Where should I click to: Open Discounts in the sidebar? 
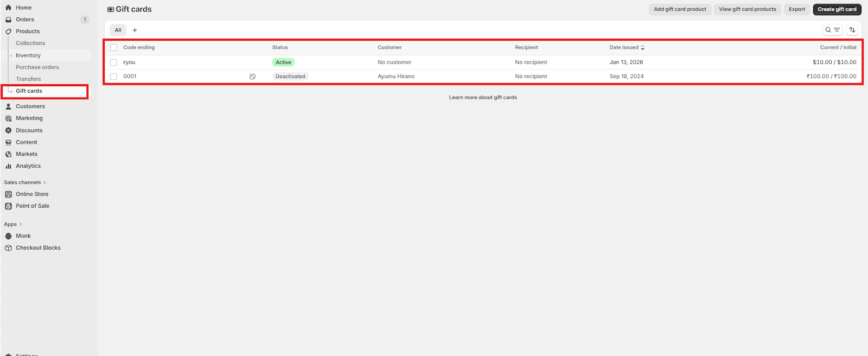tap(29, 130)
